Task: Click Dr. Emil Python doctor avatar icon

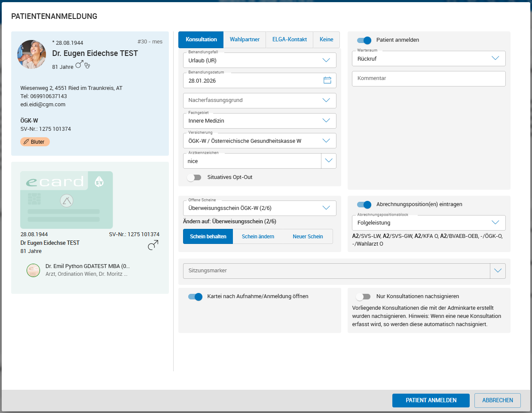Action: 33,270
